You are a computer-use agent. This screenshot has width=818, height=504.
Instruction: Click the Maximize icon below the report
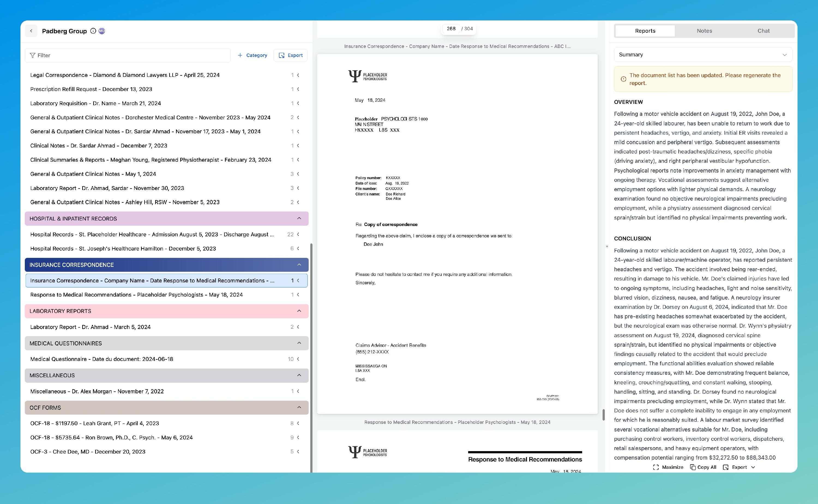point(656,467)
